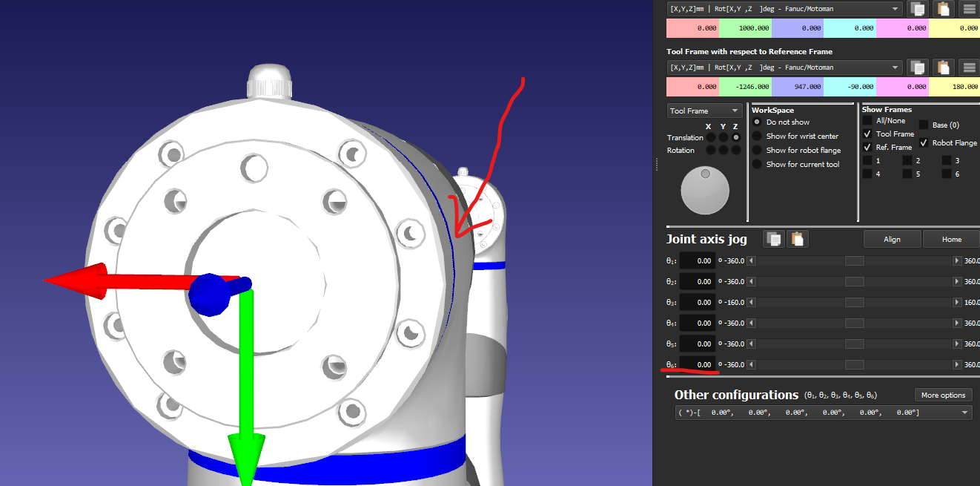Enable the All/None show frames checkbox
980x486 pixels.
(x=867, y=121)
